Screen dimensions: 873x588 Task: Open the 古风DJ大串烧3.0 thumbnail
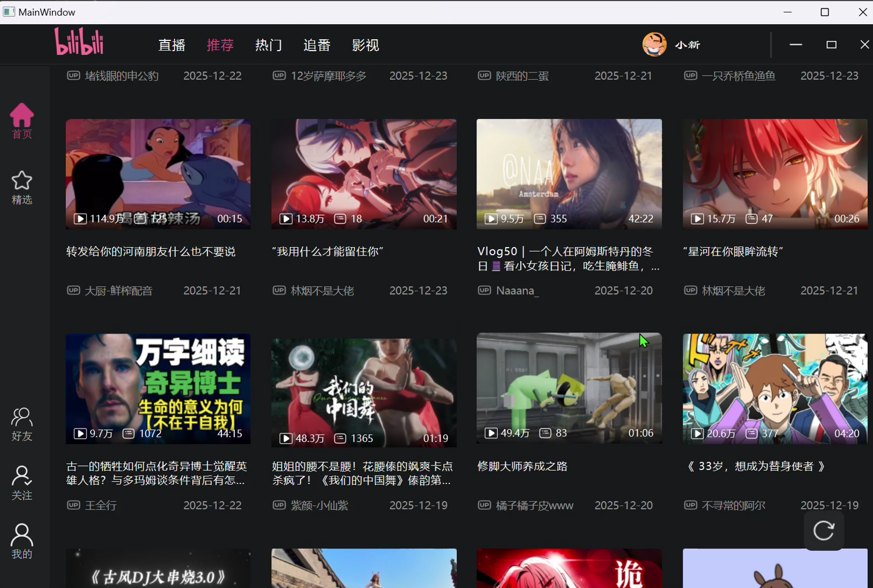[x=158, y=568]
